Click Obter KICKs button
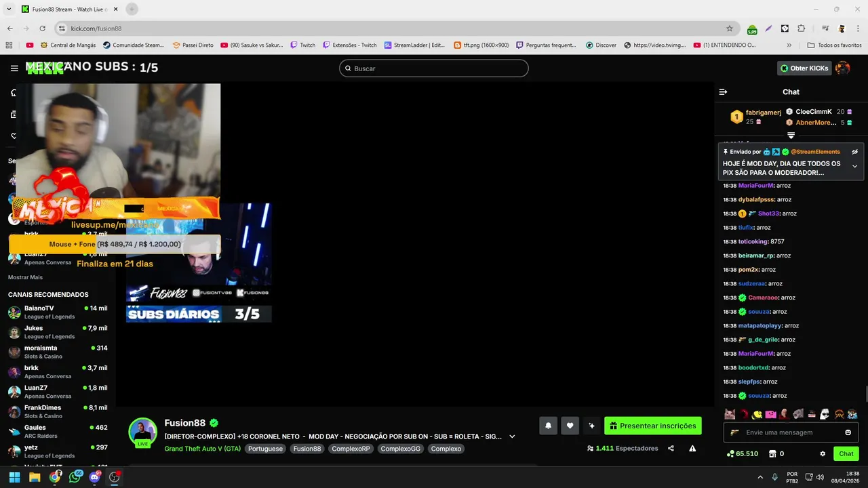The image size is (868, 488). (x=804, y=68)
